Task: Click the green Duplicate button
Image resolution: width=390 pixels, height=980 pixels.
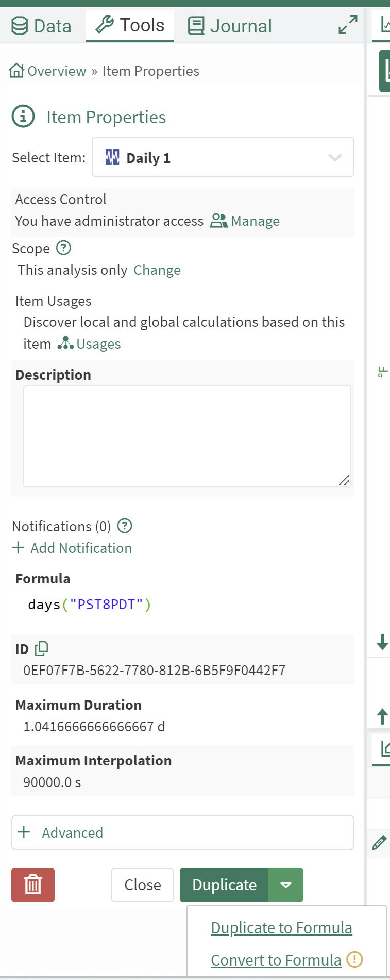Action: (x=224, y=885)
